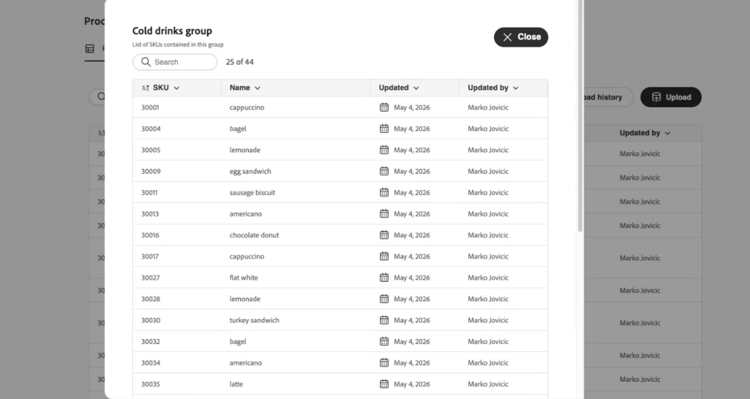Screen dimensions: 750x399
Task: Click the calendar icon in the 30001 row
Action: pos(384,107)
